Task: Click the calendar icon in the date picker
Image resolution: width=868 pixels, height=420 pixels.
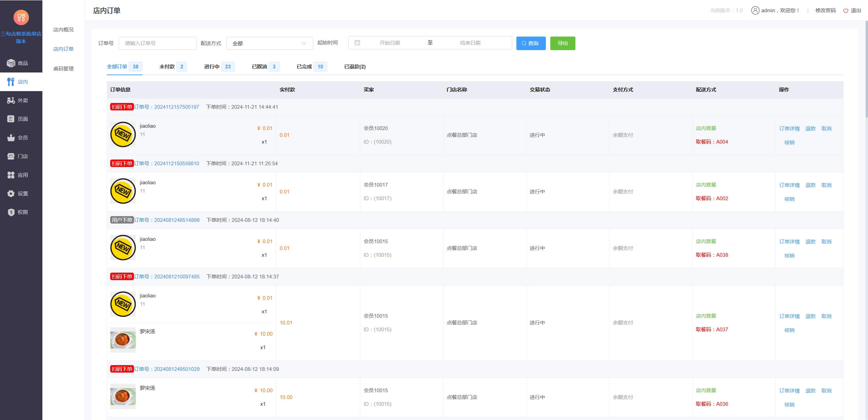Action: point(356,43)
